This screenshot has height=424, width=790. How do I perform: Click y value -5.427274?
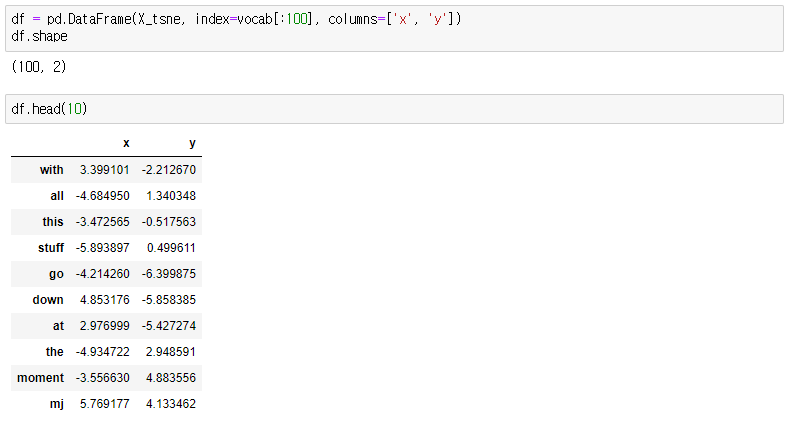coord(169,326)
